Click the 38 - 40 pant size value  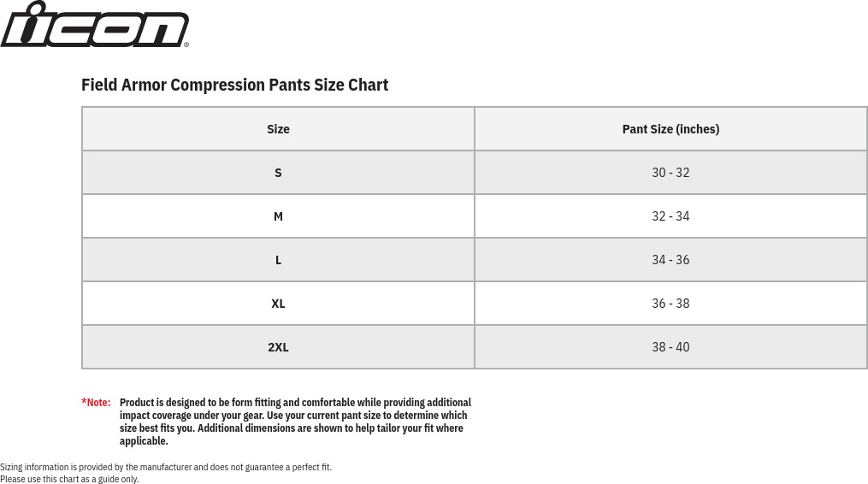coord(670,347)
